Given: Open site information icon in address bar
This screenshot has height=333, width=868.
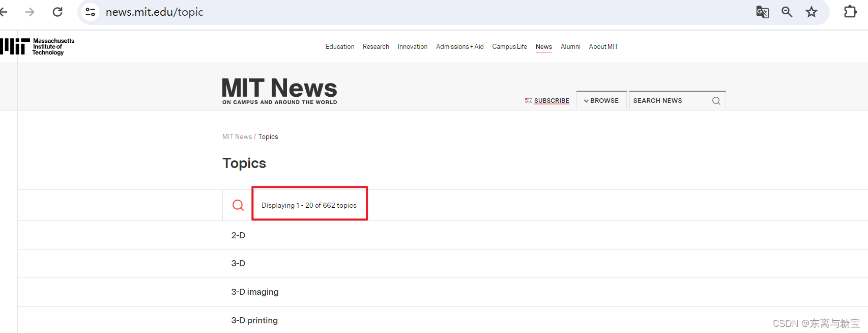Looking at the screenshot, I should (x=91, y=12).
